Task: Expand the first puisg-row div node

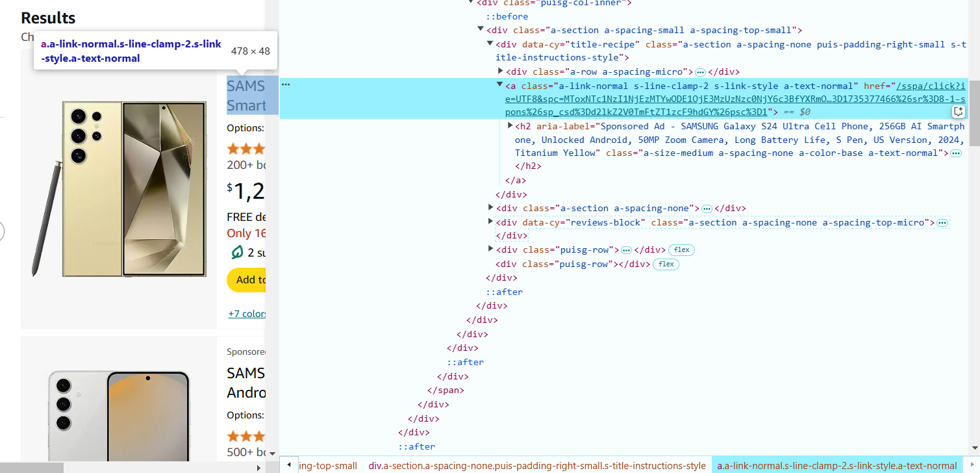Action: tap(491, 249)
